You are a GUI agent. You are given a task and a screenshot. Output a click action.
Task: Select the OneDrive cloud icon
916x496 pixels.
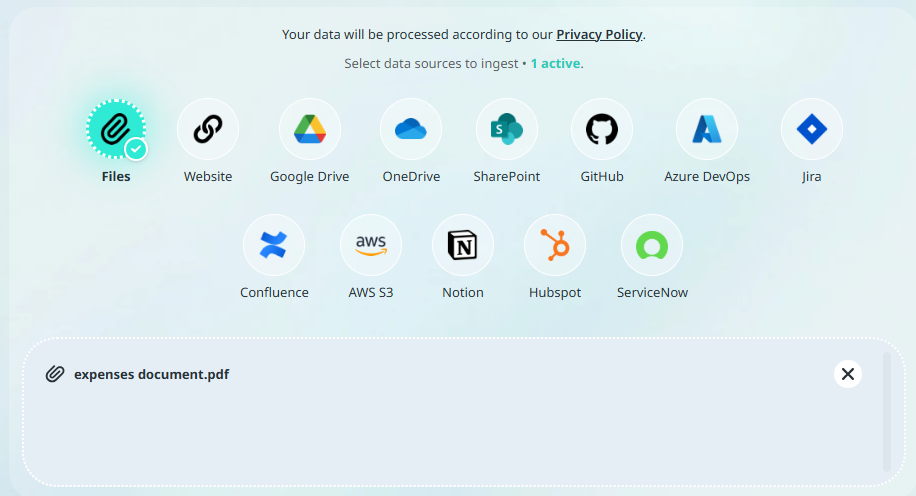(x=411, y=129)
